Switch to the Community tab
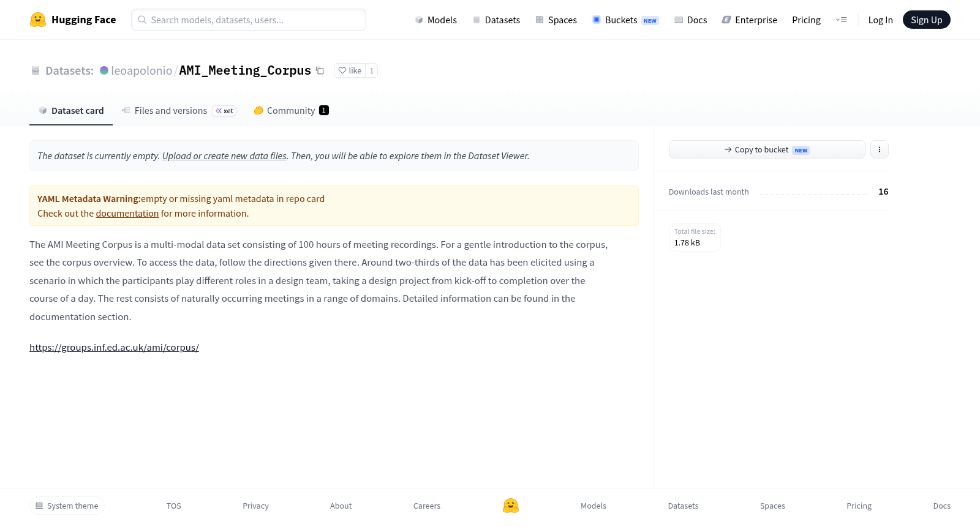The height and width of the screenshot is (527, 980). click(291, 110)
